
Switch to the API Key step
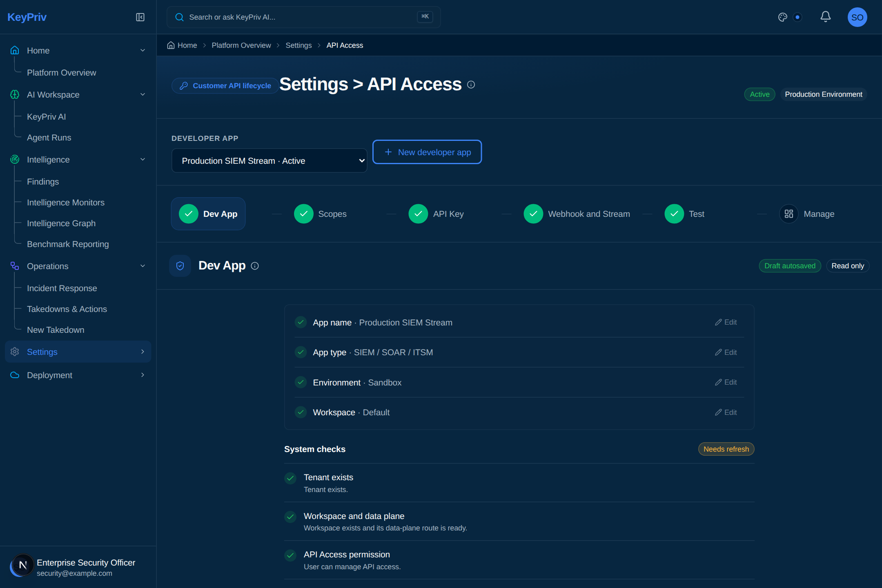[x=436, y=214]
